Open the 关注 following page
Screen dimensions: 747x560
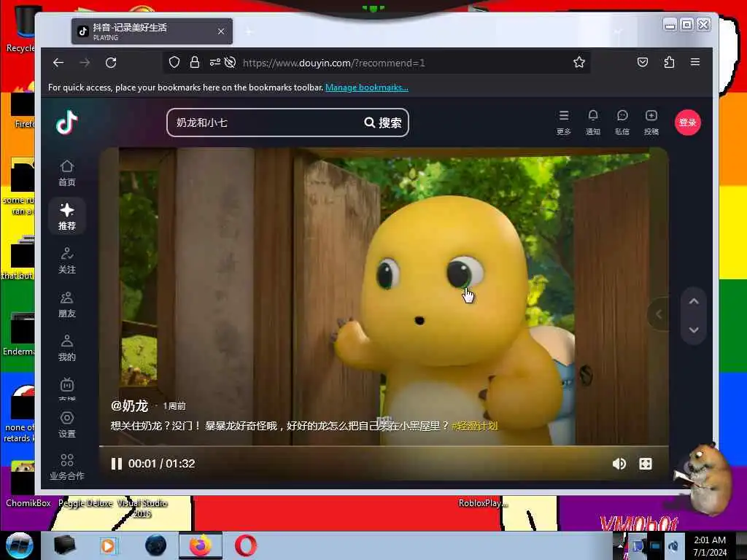66,260
